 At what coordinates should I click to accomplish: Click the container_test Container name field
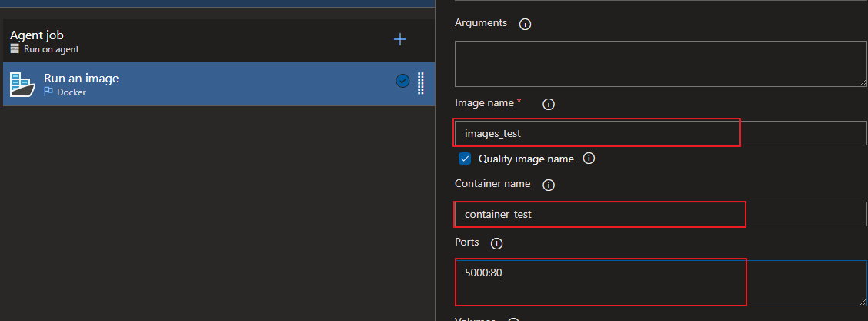[x=660, y=214]
